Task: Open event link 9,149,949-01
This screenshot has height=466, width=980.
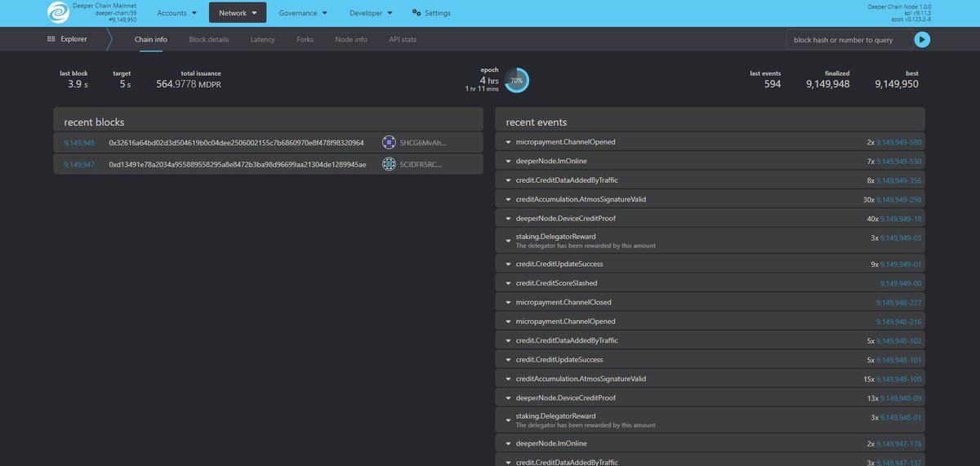Action: [x=902, y=264]
